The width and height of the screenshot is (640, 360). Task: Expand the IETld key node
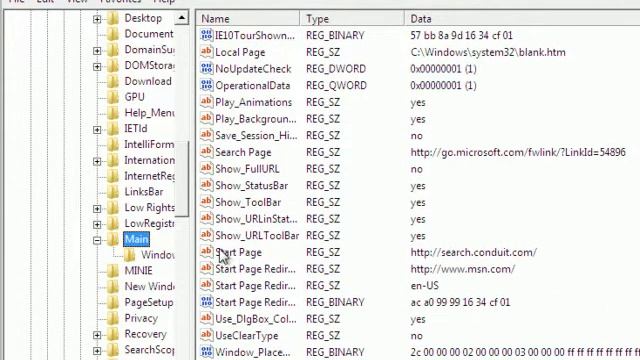pos(97,130)
